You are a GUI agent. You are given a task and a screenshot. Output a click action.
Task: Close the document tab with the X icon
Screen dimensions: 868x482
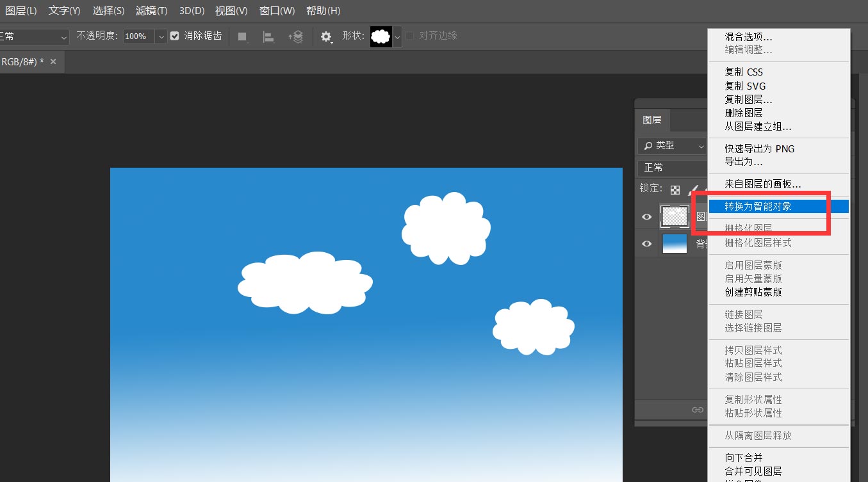(x=53, y=61)
